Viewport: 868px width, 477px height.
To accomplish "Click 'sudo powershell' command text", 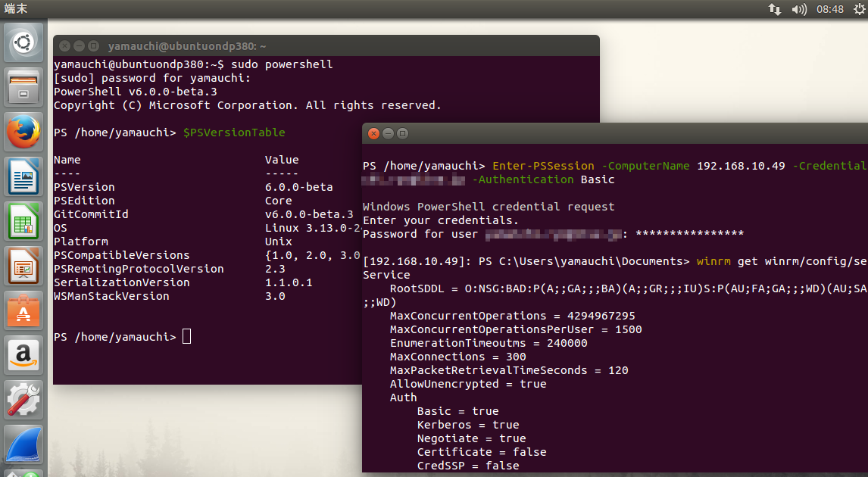I will pyautogui.click(x=282, y=64).
